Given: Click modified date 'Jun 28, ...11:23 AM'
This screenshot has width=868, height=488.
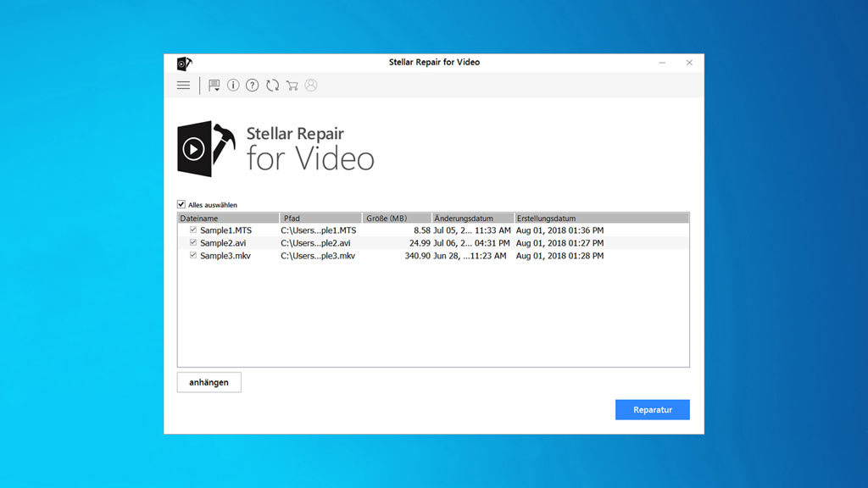Looking at the screenshot, I should pos(470,256).
